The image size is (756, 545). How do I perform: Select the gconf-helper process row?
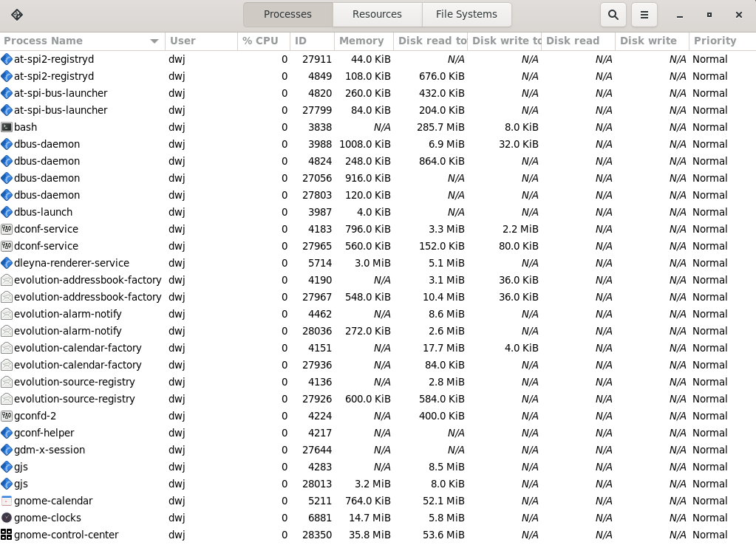44,433
